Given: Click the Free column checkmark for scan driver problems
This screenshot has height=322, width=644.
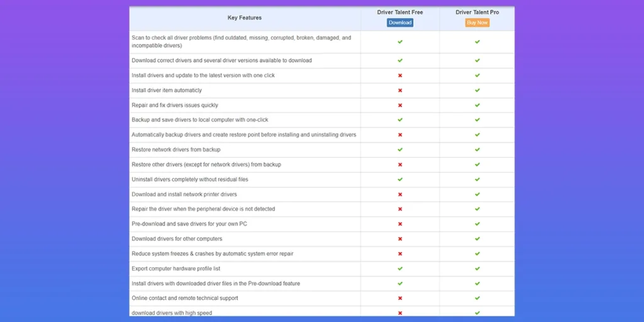Looking at the screenshot, I should [x=400, y=42].
